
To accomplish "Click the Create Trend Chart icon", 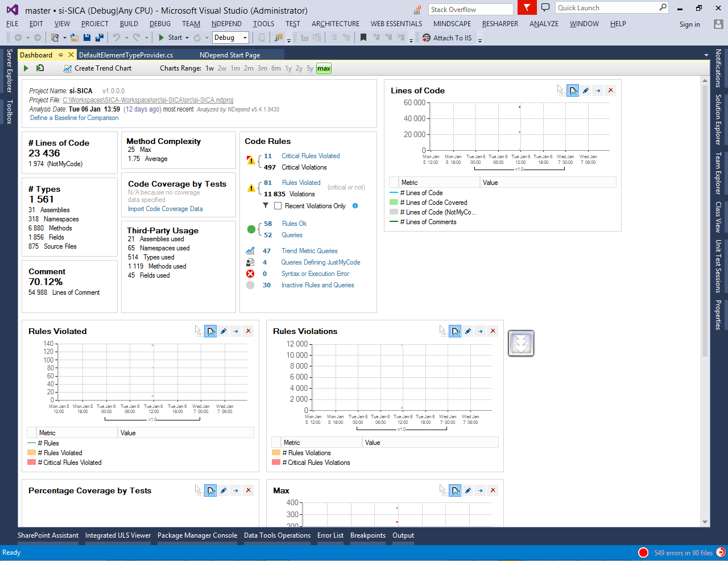I will point(67,68).
